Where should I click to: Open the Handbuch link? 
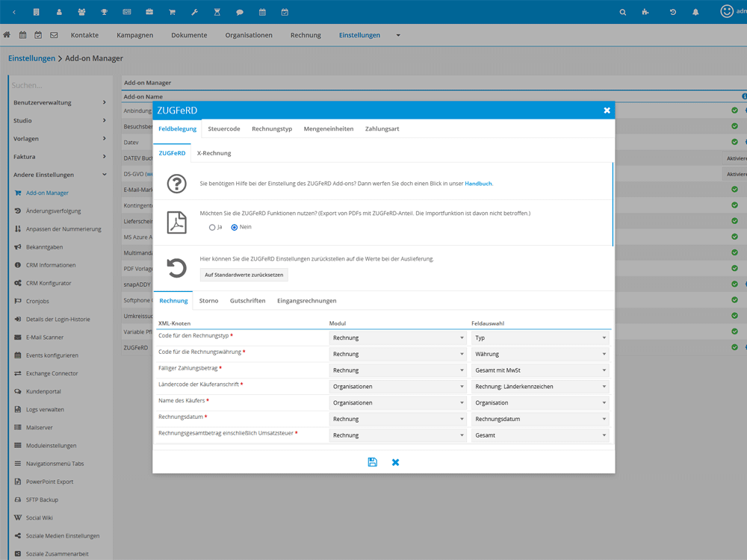coord(478,184)
